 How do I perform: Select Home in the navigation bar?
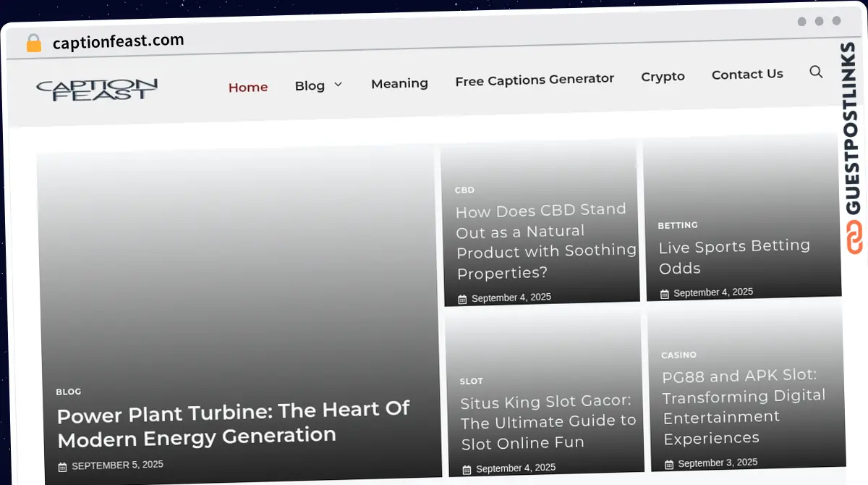(248, 86)
